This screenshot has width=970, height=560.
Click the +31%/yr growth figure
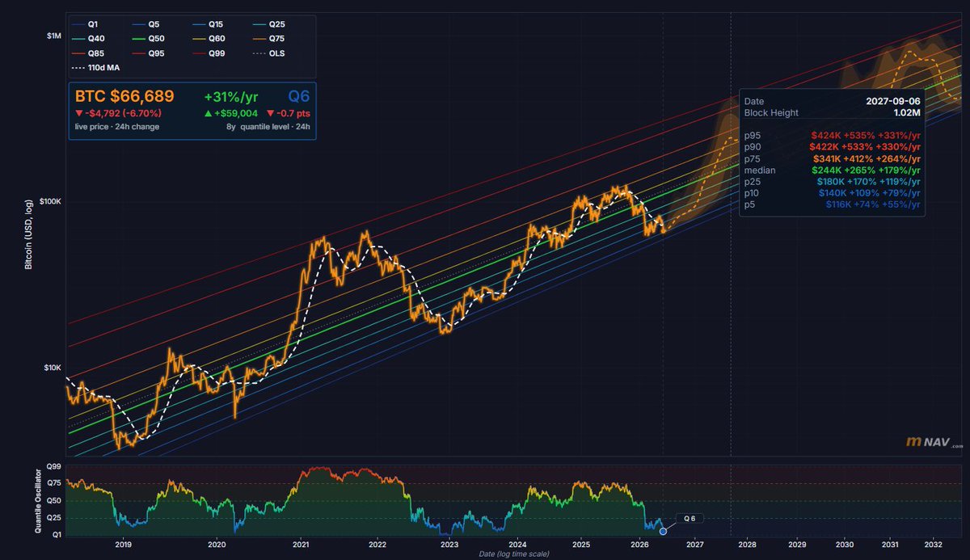click(x=231, y=97)
